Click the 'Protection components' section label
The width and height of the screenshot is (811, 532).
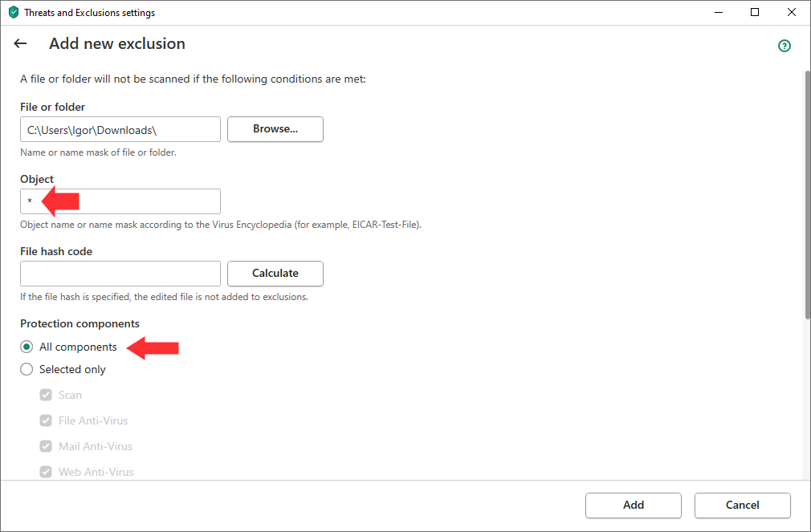pos(79,323)
